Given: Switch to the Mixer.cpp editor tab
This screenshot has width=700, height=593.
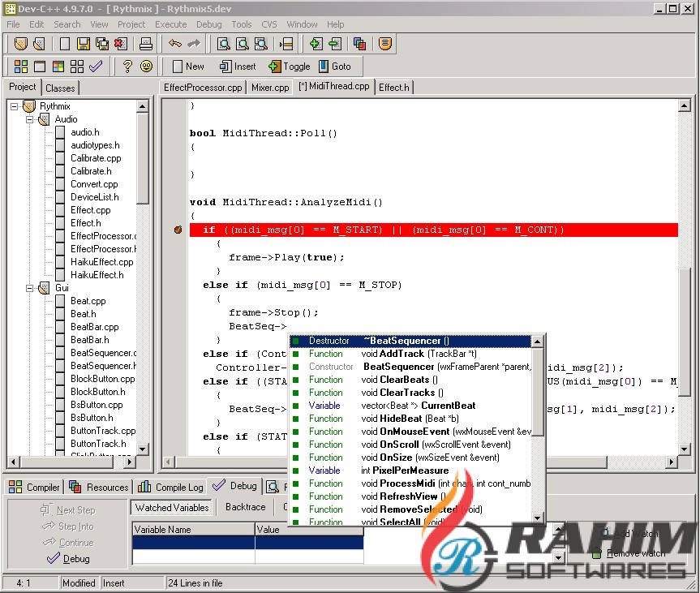Looking at the screenshot, I should coord(270,88).
